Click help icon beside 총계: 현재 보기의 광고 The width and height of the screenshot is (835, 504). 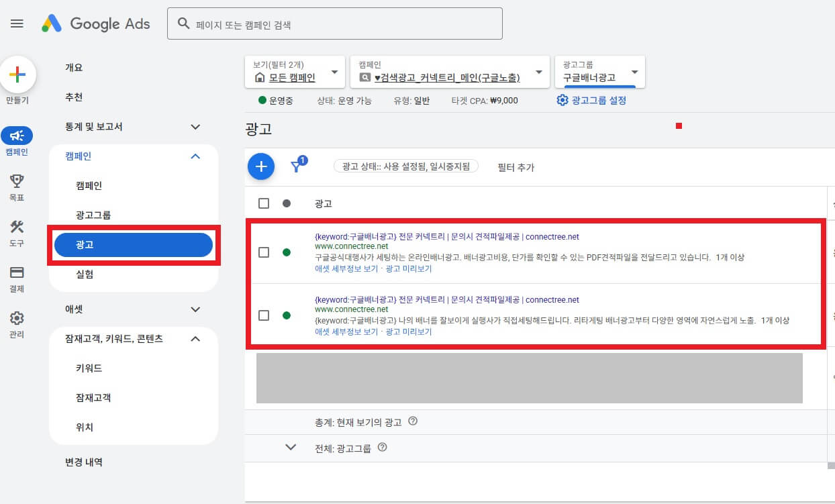[x=413, y=421]
